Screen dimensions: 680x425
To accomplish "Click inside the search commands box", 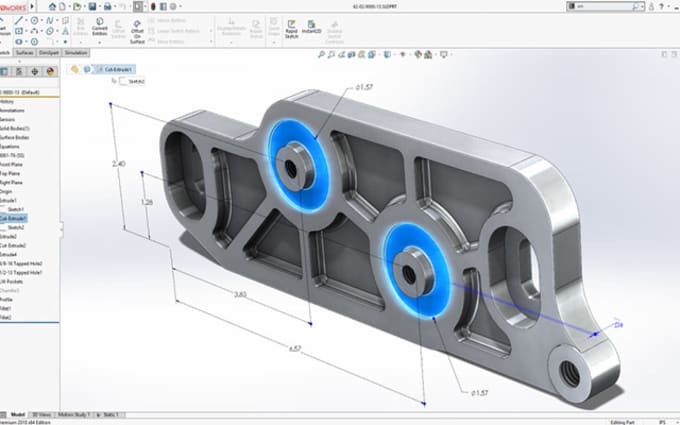I will [x=602, y=6].
